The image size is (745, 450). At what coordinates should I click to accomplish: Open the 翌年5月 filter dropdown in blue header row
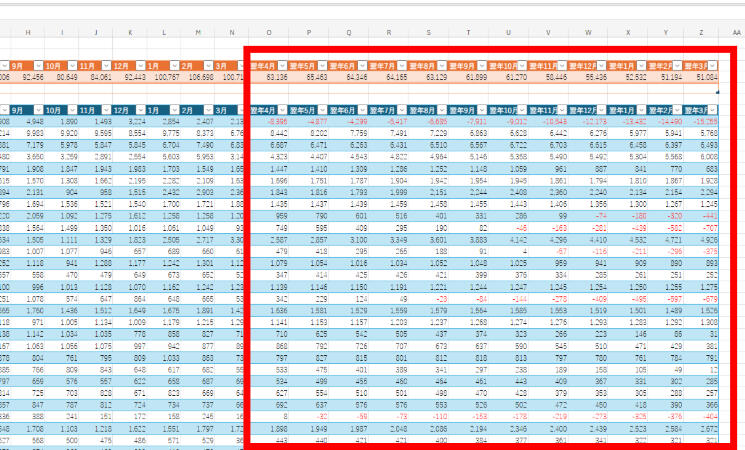pyautogui.click(x=322, y=110)
